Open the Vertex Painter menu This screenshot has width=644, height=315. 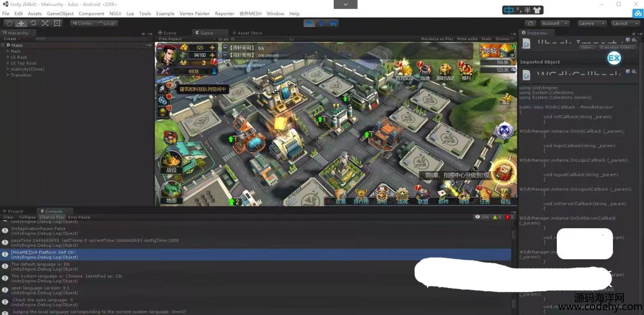(195, 13)
